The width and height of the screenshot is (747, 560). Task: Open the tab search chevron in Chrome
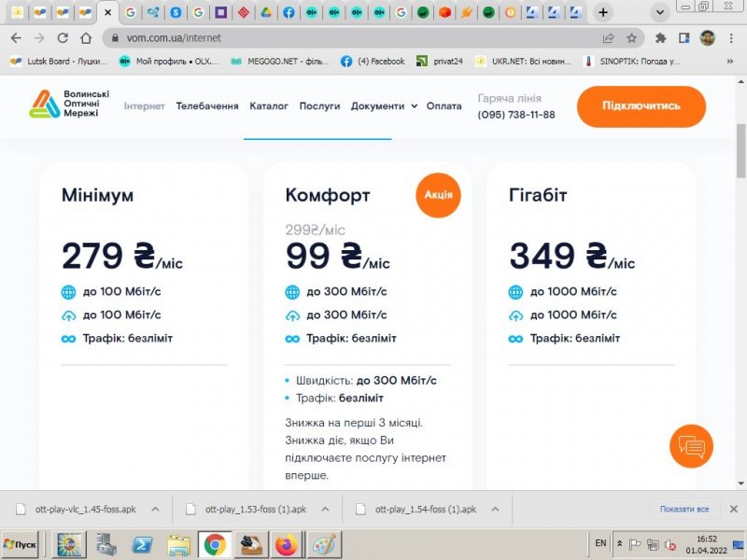click(x=661, y=13)
